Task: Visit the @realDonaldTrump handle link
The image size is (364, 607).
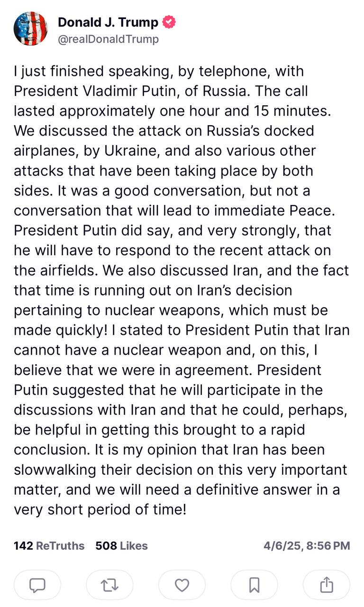Action: click(x=108, y=39)
